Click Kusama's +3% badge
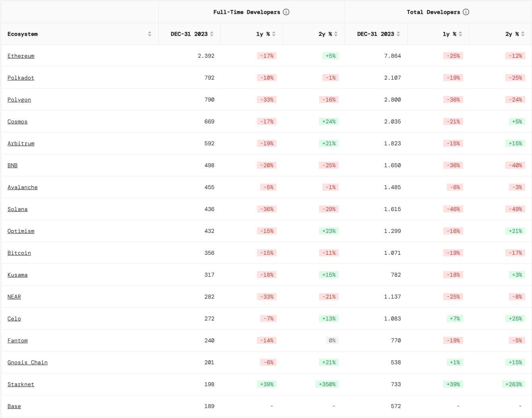Screen dimensions: 532x418 (517, 275)
